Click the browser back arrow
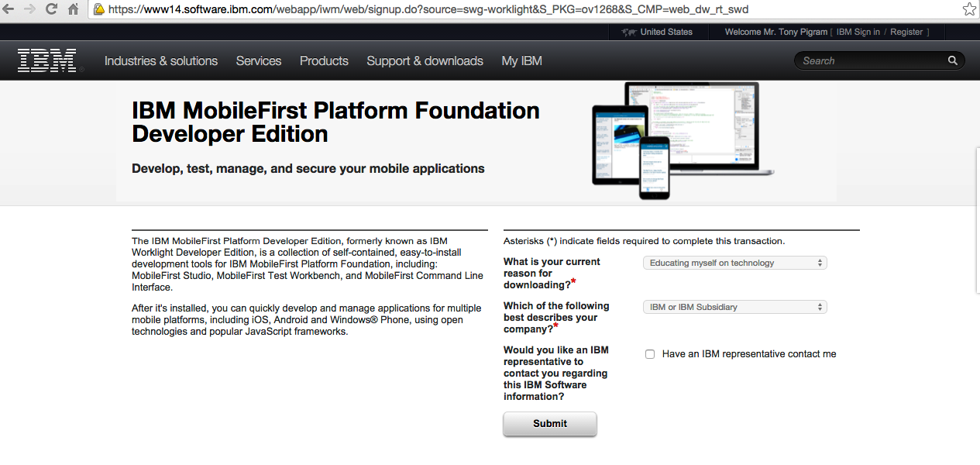980x465 pixels. tap(8, 9)
